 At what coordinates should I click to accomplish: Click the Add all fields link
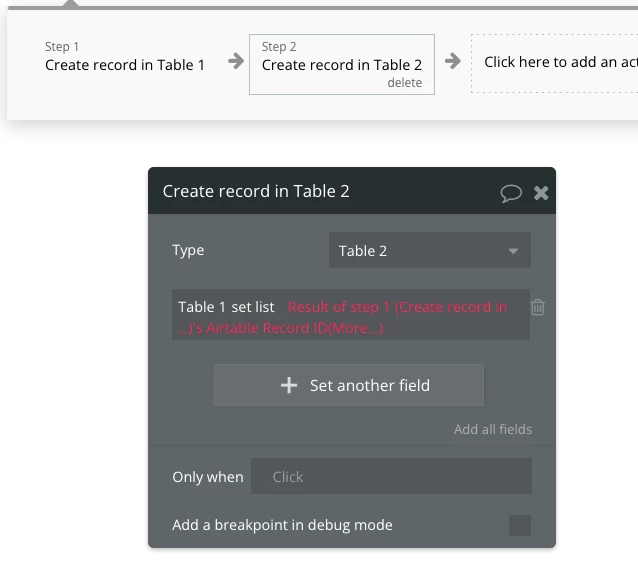[493, 429]
